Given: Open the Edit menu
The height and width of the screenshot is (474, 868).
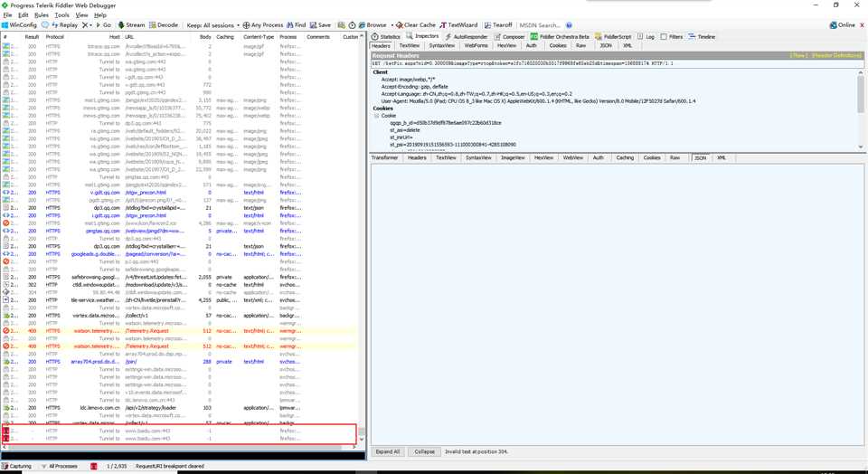Looking at the screenshot, I should (x=23, y=15).
